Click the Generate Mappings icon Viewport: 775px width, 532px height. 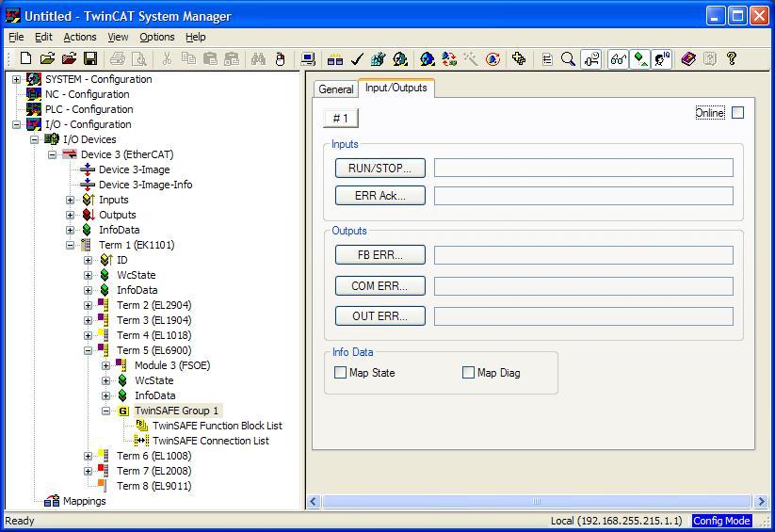(335, 58)
